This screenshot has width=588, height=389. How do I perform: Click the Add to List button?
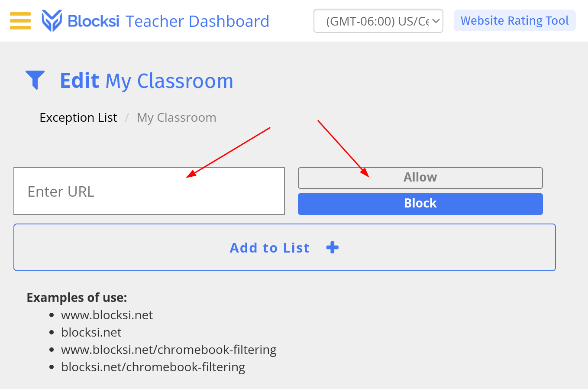coord(284,247)
